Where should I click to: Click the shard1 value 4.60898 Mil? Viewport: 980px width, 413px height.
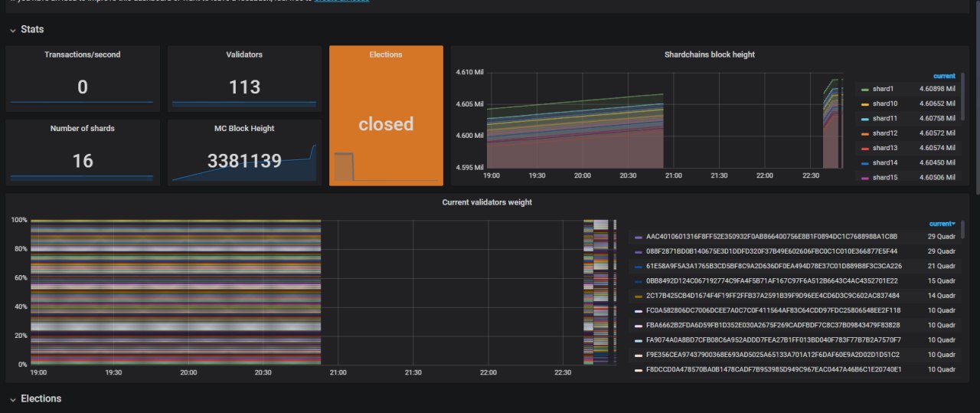[938, 89]
